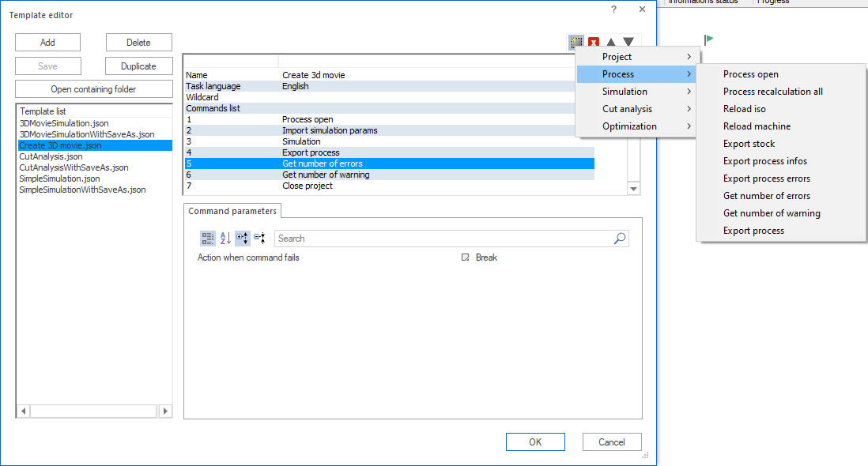Click the Duplicate button
This screenshot has width=868, height=466.
[x=138, y=66]
